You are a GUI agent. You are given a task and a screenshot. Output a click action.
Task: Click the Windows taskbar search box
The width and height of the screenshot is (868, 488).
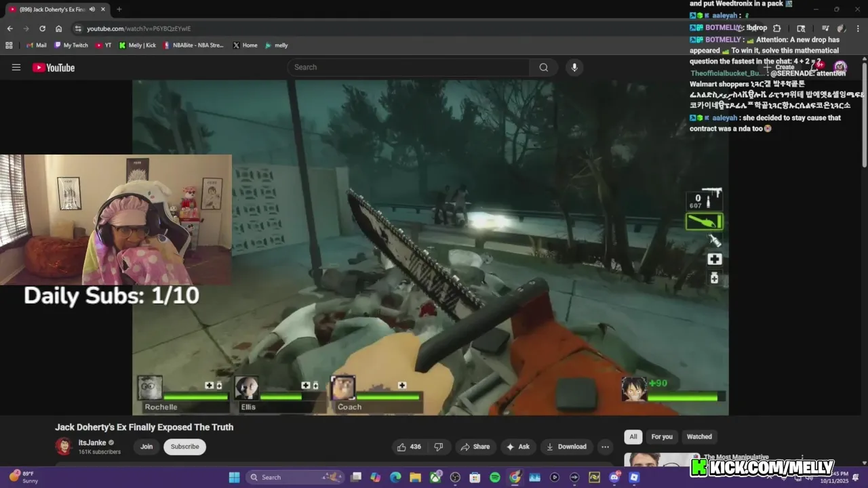click(x=296, y=477)
